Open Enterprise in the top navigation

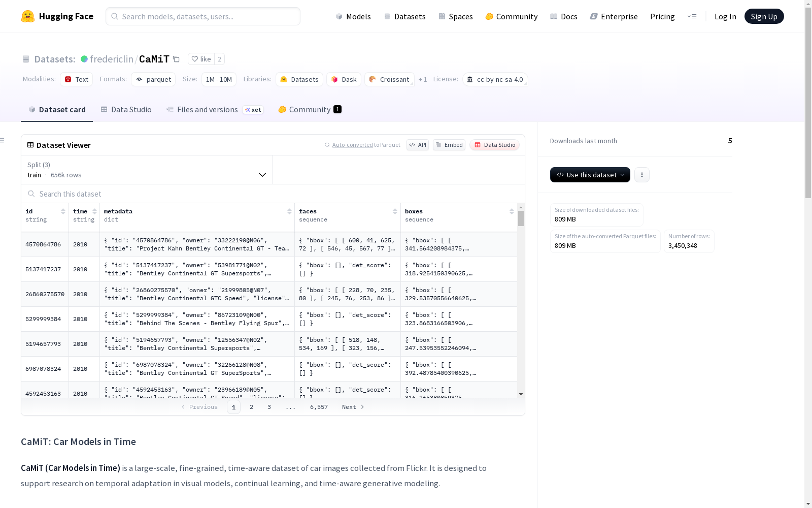click(614, 16)
